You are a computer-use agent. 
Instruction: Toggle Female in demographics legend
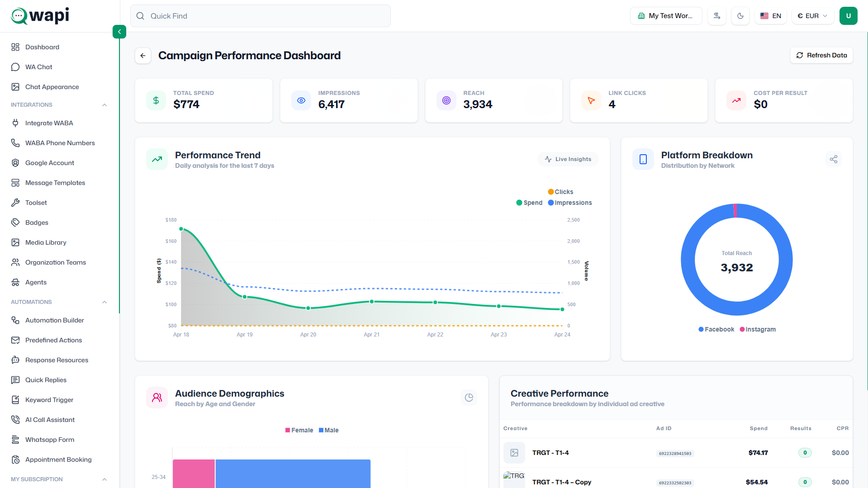[x=299, y=430]
